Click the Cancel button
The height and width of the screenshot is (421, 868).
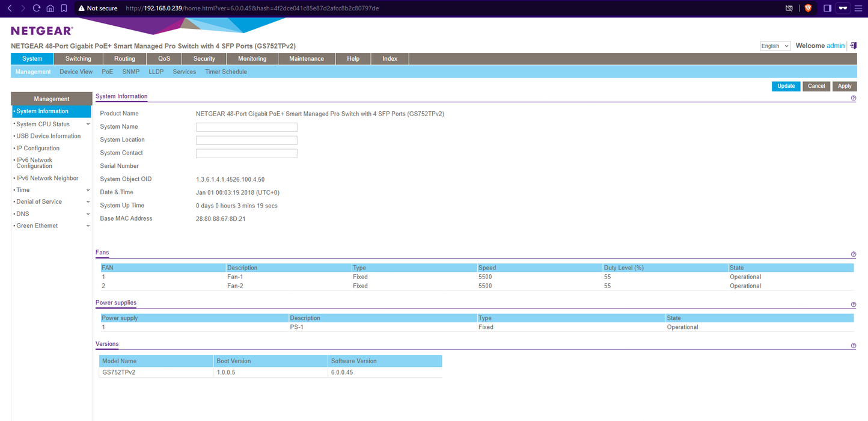[816, 86]
